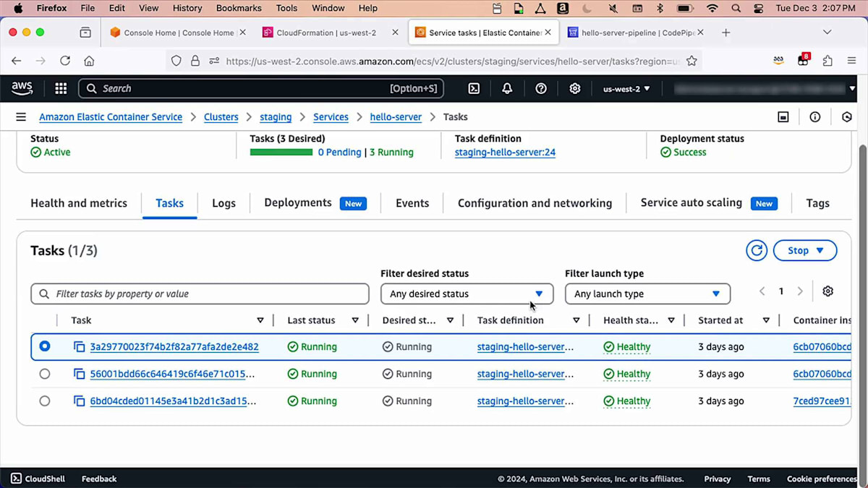This screenshot has height=488, width=868.
Task: Switch to Service auto scaling tab
Action: click(x=709, y=203)
